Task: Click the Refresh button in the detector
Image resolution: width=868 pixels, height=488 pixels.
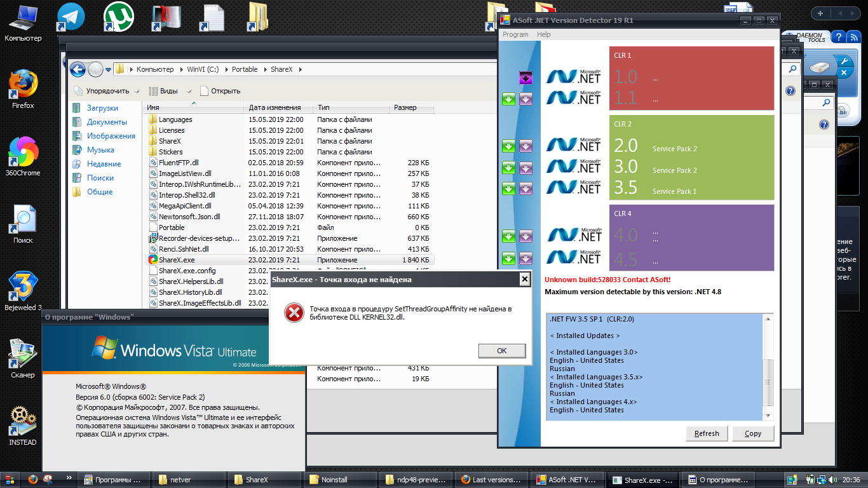Action: 707,433
